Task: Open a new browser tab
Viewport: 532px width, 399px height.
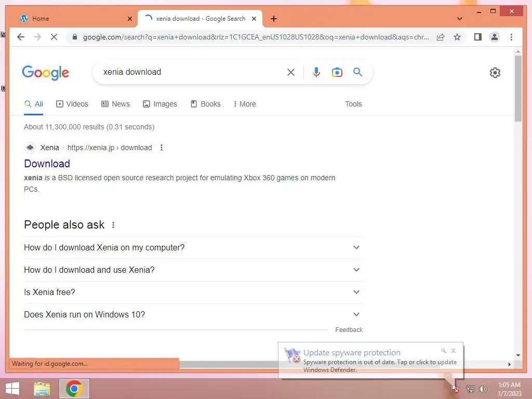Action: [274, 19]
